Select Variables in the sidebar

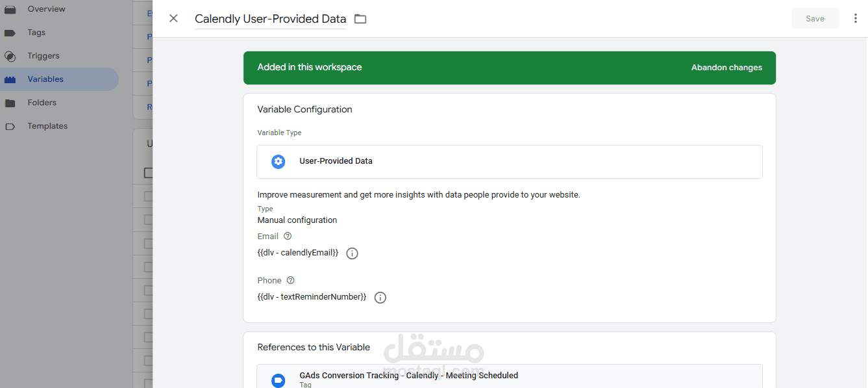pos(45,79)
